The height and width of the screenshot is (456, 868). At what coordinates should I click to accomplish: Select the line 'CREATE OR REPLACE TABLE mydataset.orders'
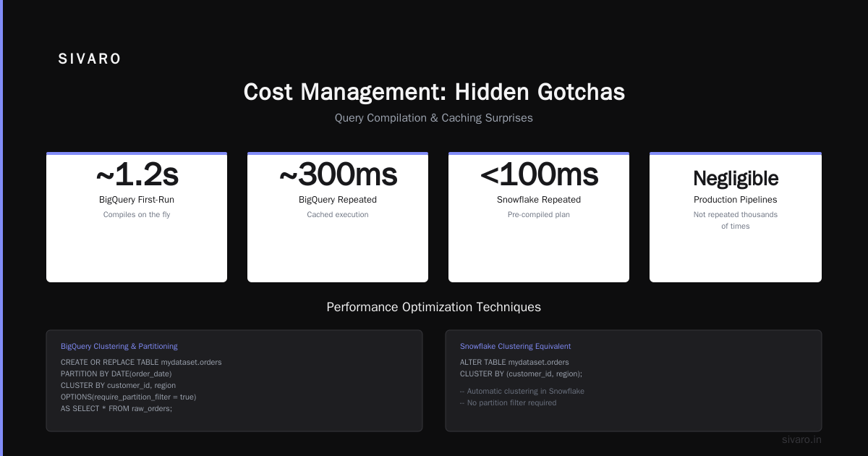pyautogui.click(x=141, y=362)
